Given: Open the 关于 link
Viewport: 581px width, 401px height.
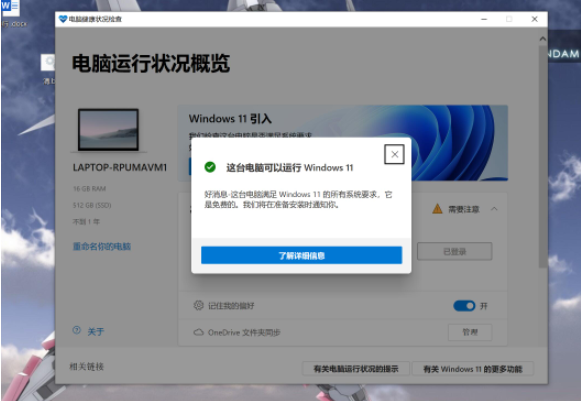Looking at the screenshot, I should click(96, 331).
